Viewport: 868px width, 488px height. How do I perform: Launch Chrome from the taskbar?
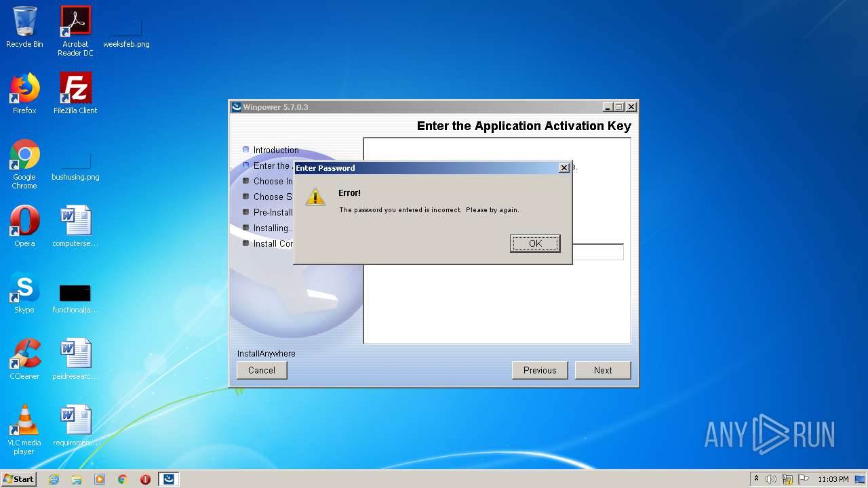coord(123,479)
